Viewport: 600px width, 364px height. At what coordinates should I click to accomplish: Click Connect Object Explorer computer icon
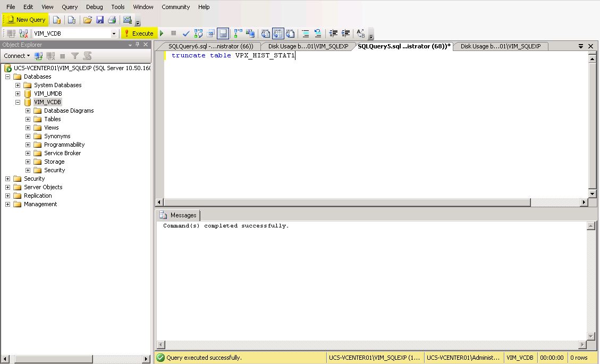point(38,56)
